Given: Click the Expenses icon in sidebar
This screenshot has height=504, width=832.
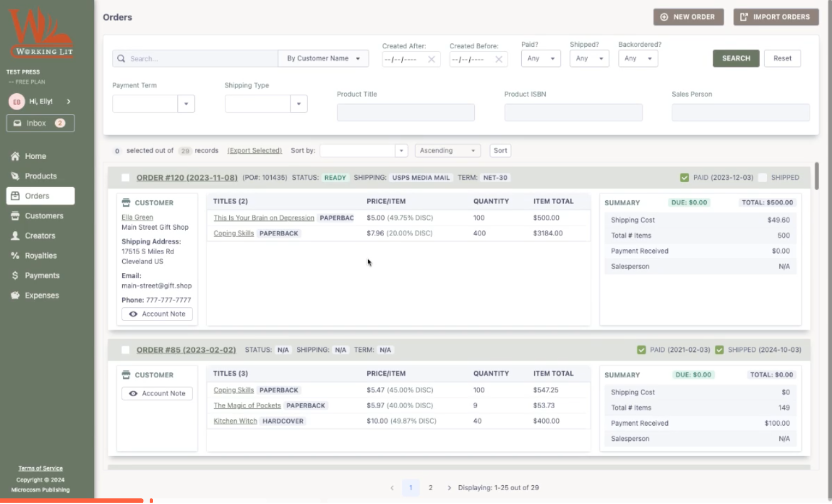Looking at the screenshot, I should (15, 296).
